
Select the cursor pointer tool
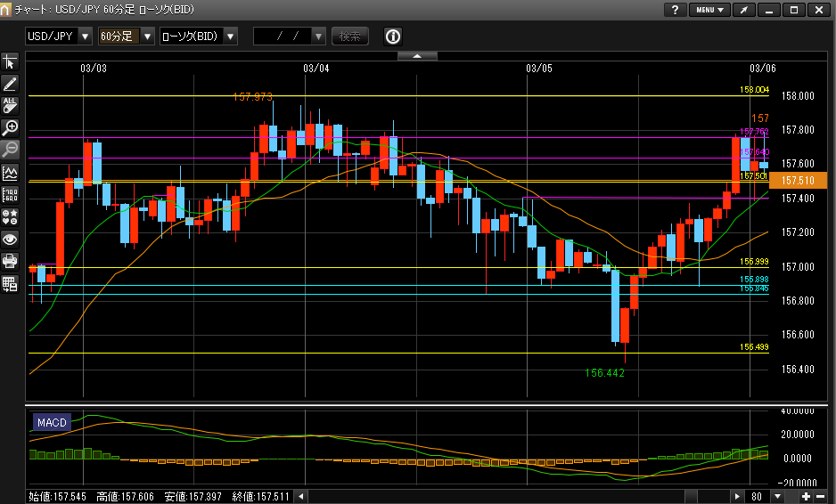point(10,61)
